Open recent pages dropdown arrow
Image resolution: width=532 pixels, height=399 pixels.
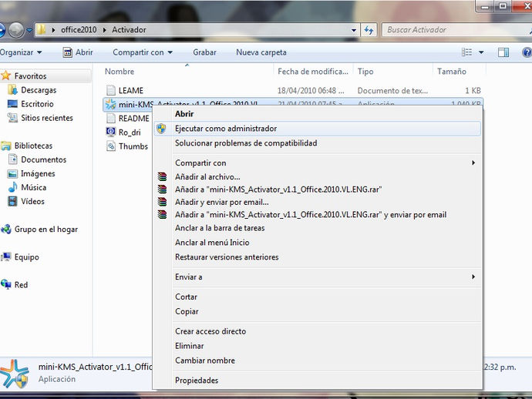pos(29,31)
